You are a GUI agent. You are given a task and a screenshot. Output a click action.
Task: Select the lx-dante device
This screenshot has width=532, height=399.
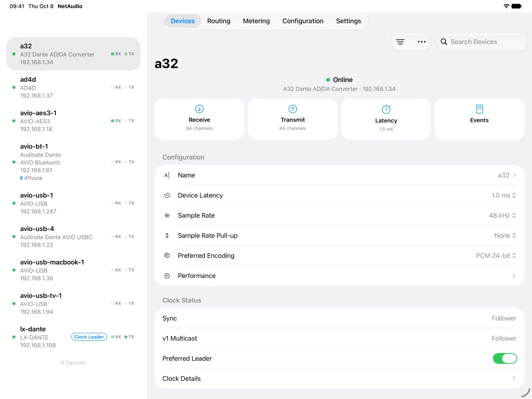(73, 337)
